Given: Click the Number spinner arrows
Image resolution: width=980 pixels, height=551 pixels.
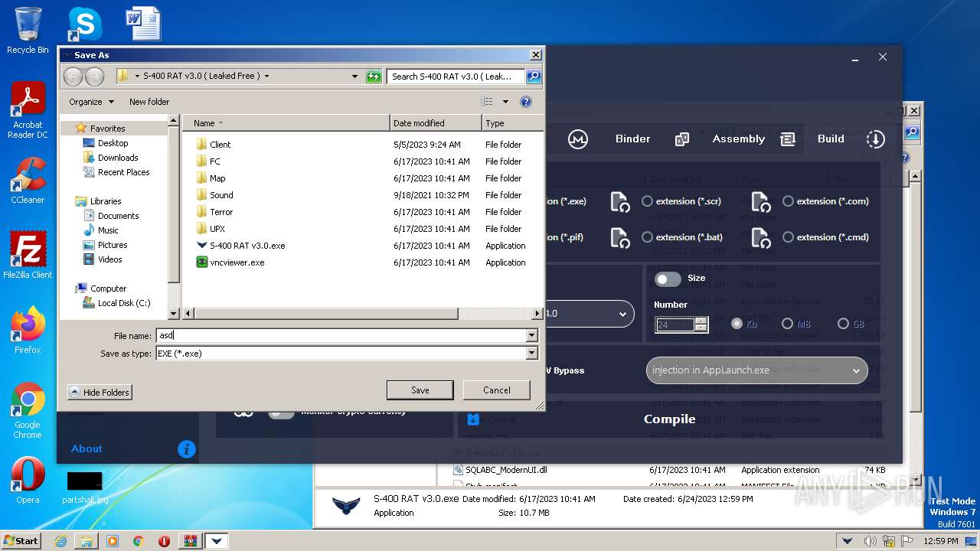Looking at the screenshot, I should tap(701, 324).
